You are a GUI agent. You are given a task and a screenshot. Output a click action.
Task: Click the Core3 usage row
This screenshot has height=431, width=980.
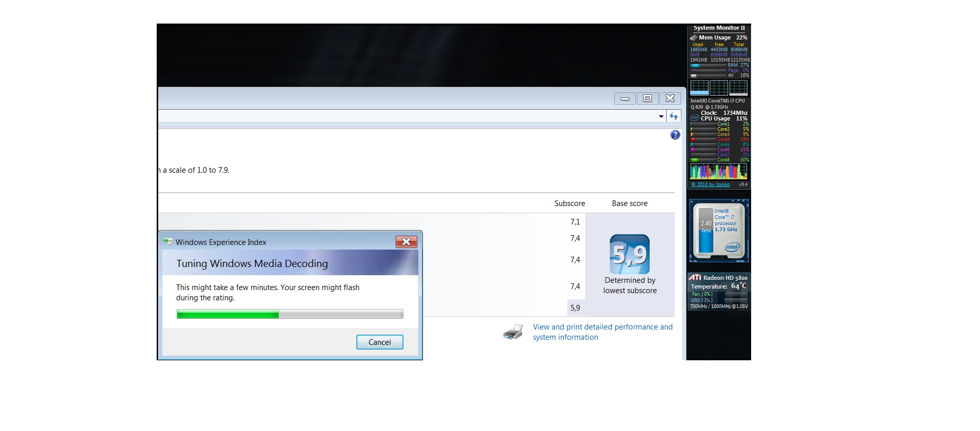tap(719, 134)
